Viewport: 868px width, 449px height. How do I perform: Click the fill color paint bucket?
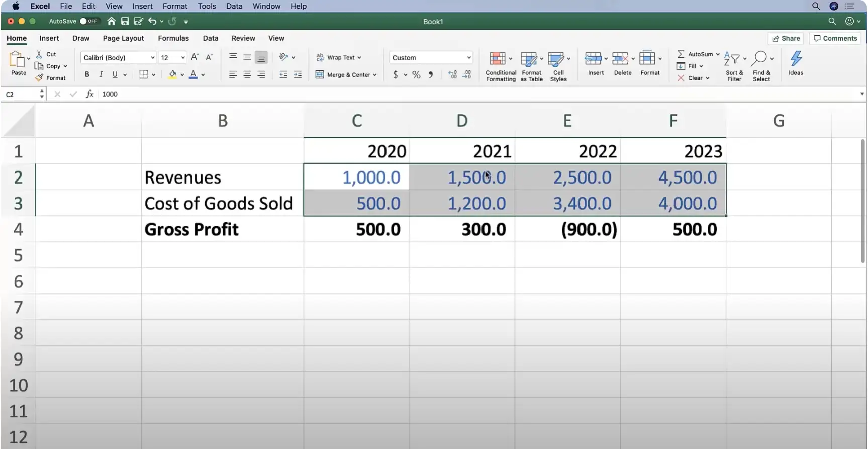click(x=172, y=74)
